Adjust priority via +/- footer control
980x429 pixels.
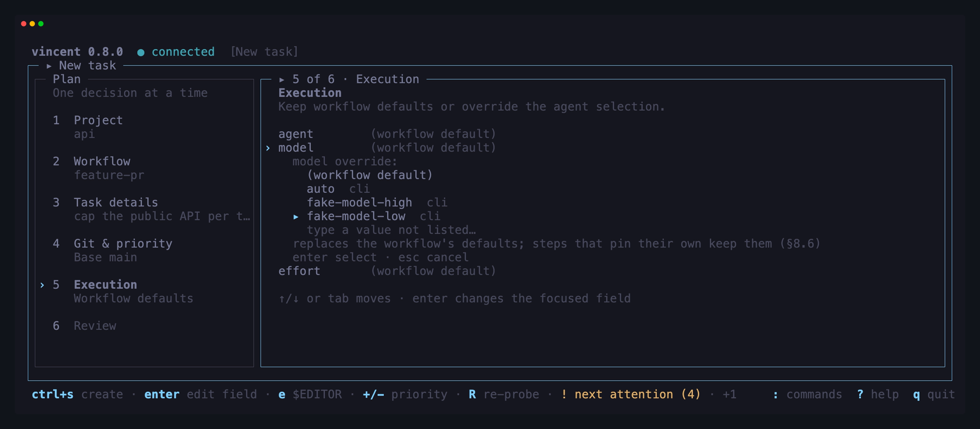point(405,394)
